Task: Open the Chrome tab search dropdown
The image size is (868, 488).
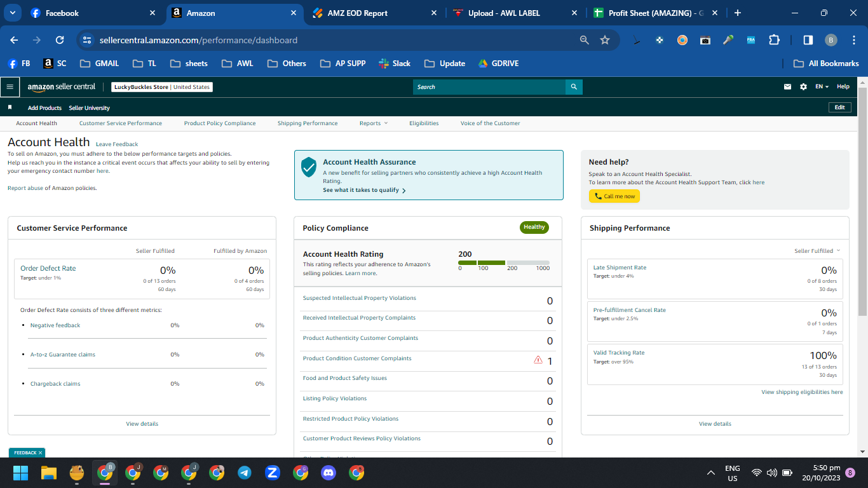Action: 12,13
